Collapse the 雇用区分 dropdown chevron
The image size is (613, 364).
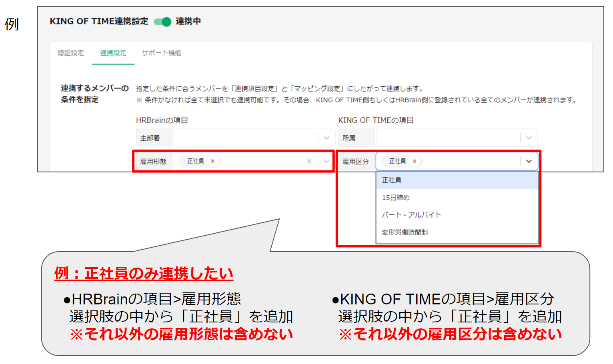click(x=529, y=161)
